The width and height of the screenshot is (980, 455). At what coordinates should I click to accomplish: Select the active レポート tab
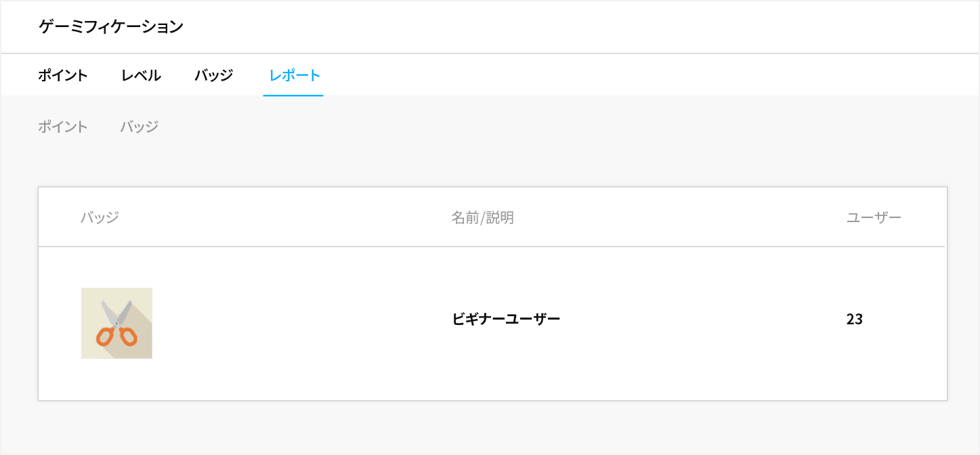pos(294,75)
